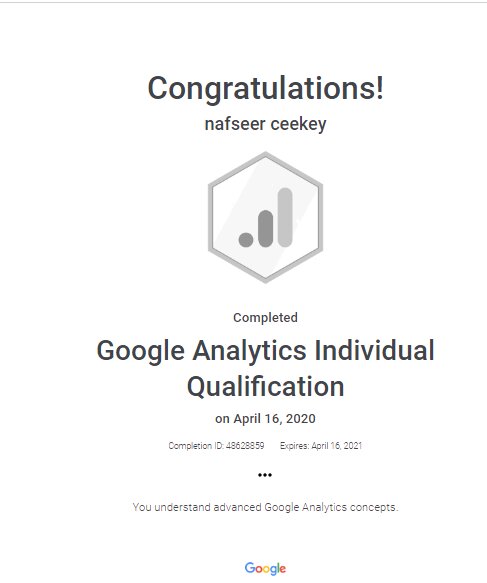Click the tallest bar in Analytics logo
Viewport: 487px width, 583px height.
point(285,218)
